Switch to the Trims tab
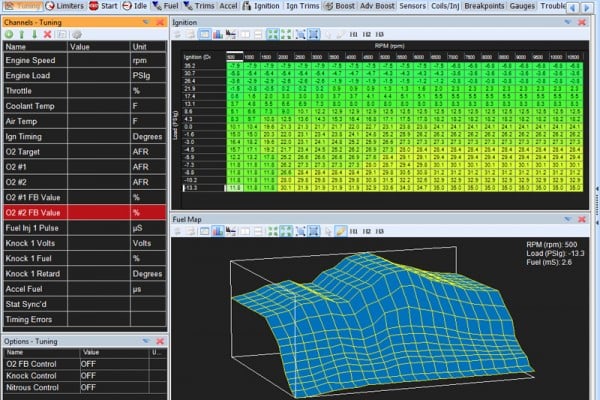Image resolution: width=600 pixels, height=400 pixels. pyautogui.click(x=199, y=6)
